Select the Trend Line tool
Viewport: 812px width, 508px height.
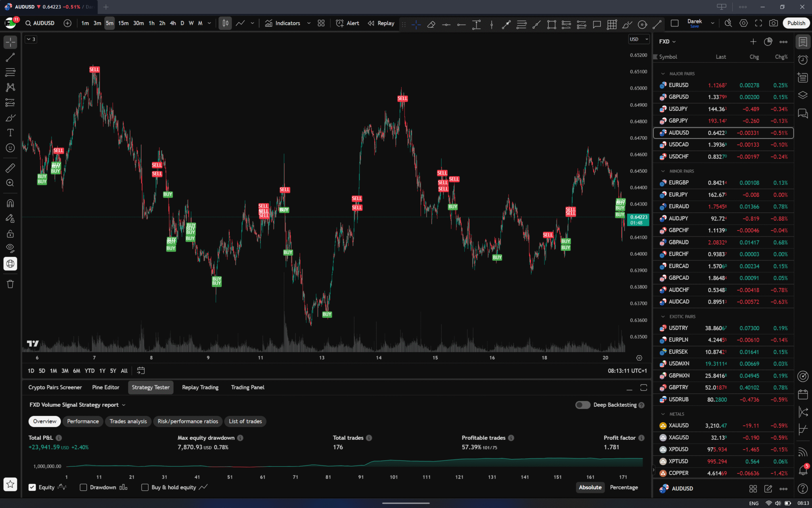(10, 57)
